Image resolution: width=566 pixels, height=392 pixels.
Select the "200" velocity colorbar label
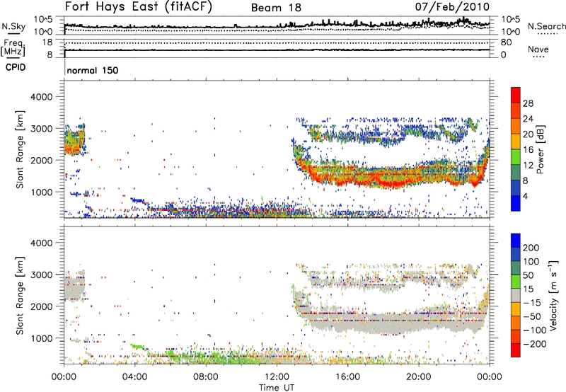tap(531, 248)
